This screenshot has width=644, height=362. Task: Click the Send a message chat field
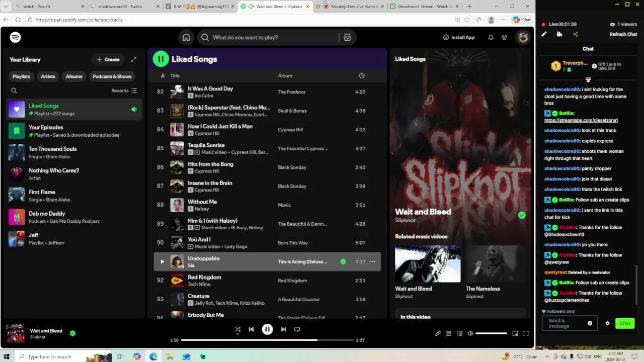click(570, 323)
